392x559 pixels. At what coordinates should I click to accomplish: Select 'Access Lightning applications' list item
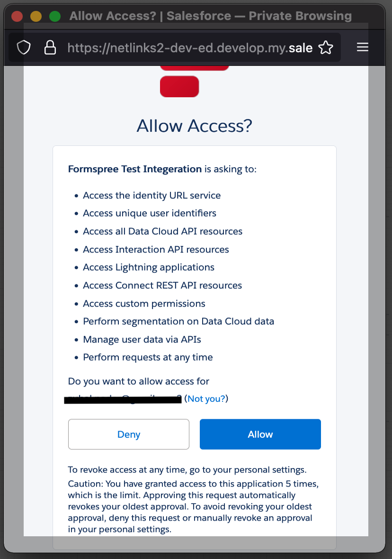pyautogui.click(x=148, y=267)
